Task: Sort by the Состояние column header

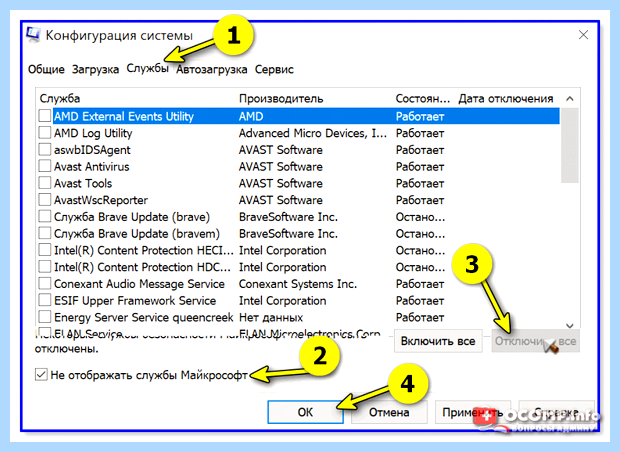Action: pyautogui.click(x=423, y=98)
